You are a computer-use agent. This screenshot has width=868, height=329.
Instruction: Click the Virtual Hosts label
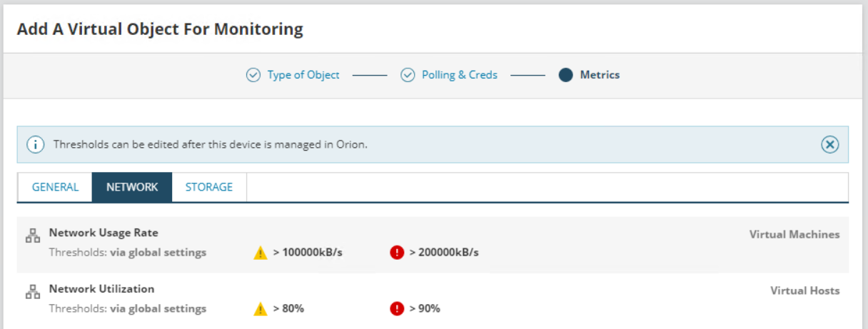804,291
